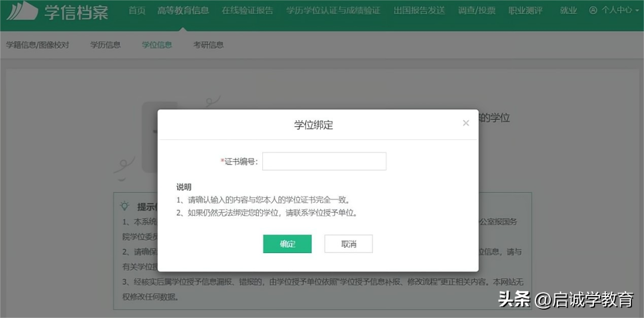
Task: Go to 在线验证报告 in the top navigation
Action: (x=247, y=10)
